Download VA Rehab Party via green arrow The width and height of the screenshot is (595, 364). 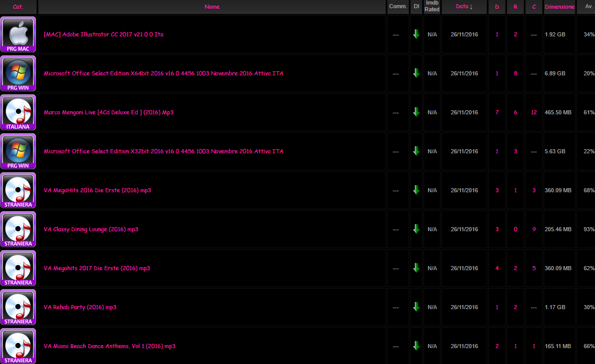tap(416, 307)
